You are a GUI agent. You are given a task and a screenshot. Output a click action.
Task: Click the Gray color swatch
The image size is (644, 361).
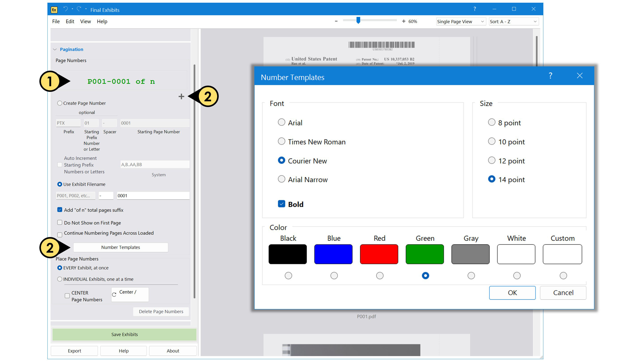tap(470, 254)
